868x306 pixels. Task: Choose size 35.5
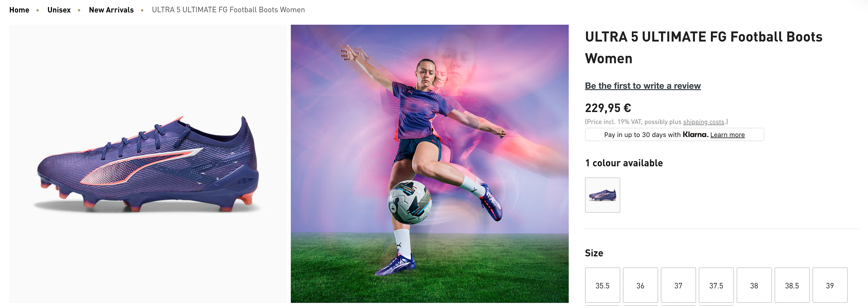tap(603, 285)
